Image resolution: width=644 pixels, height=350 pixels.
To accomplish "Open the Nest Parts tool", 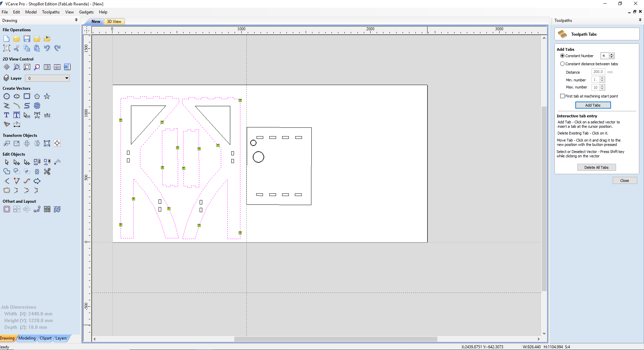I will pos(57,209).
